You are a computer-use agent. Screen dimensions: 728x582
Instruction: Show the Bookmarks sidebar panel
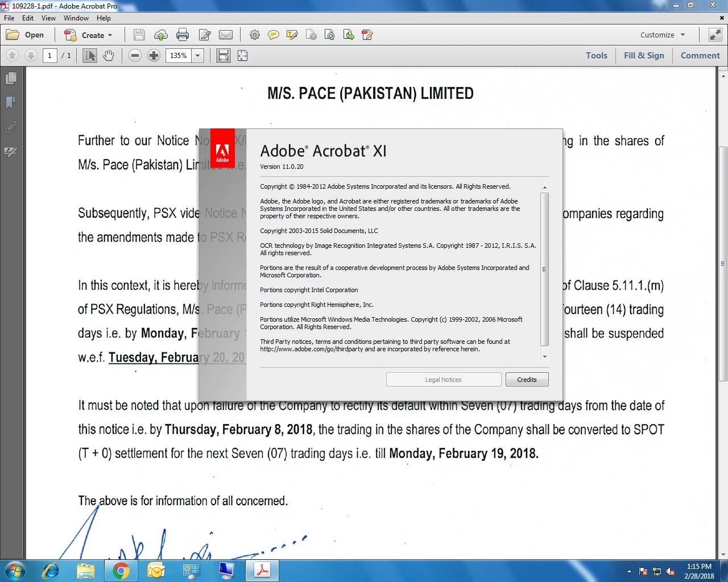click(x=11, y=103)
